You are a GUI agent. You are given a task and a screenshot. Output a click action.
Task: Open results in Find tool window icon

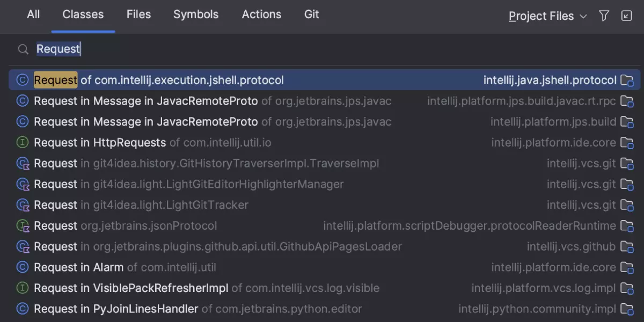pos(626,16)
